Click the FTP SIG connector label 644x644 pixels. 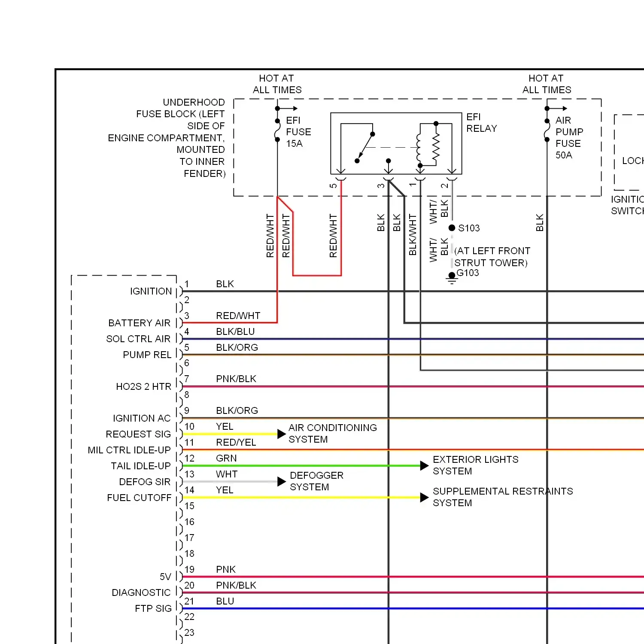(153, 608)
